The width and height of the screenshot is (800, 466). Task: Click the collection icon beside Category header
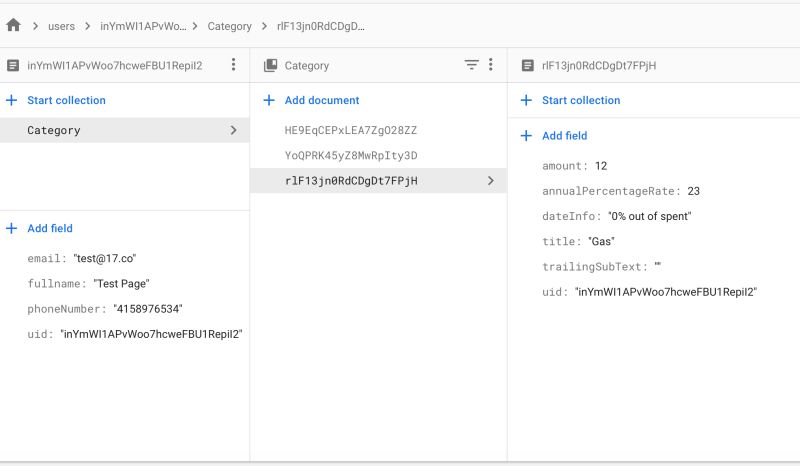tap(270, 66)
